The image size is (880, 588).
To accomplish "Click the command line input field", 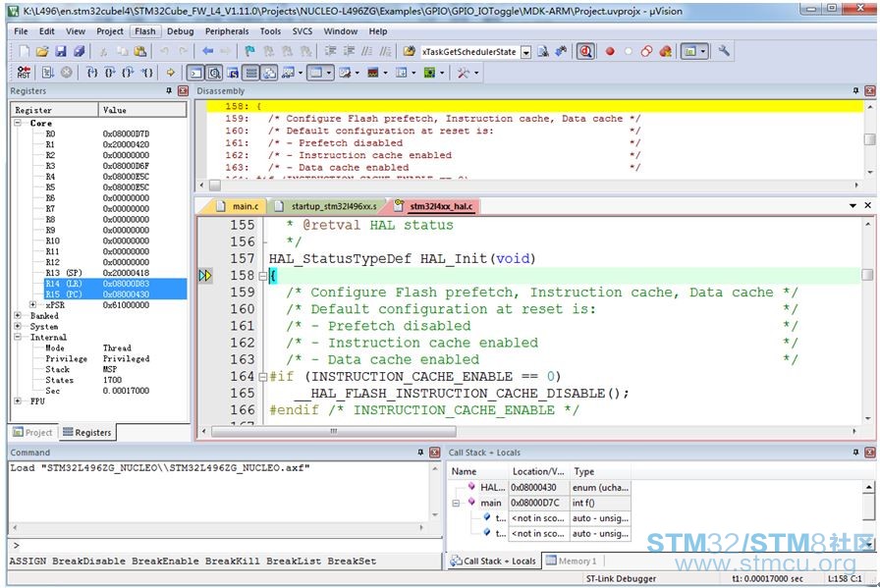I will pyautogui.click(x=225, y=546).
